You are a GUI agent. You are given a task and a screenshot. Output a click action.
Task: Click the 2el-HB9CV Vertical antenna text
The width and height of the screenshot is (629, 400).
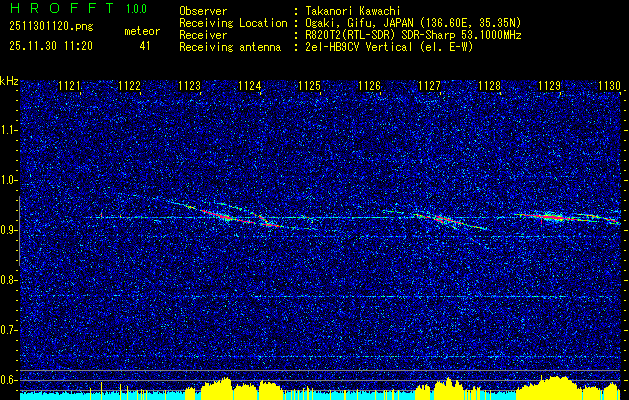(389, 47)
